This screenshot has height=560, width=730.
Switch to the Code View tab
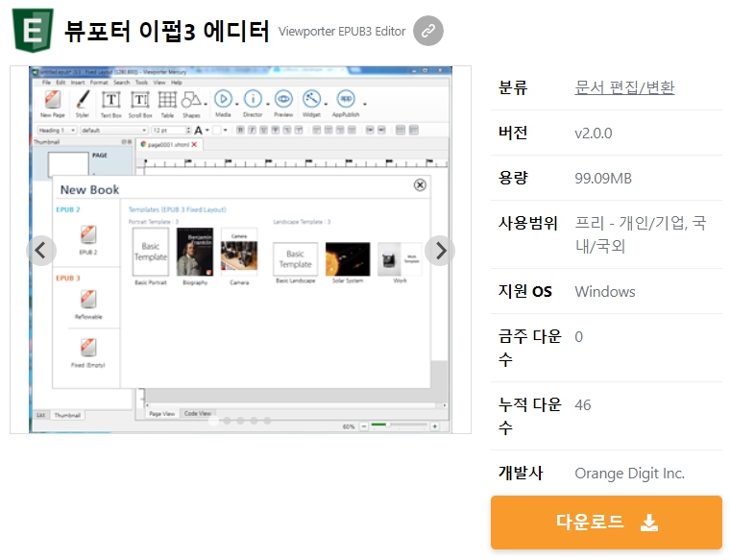click(198, 413)
